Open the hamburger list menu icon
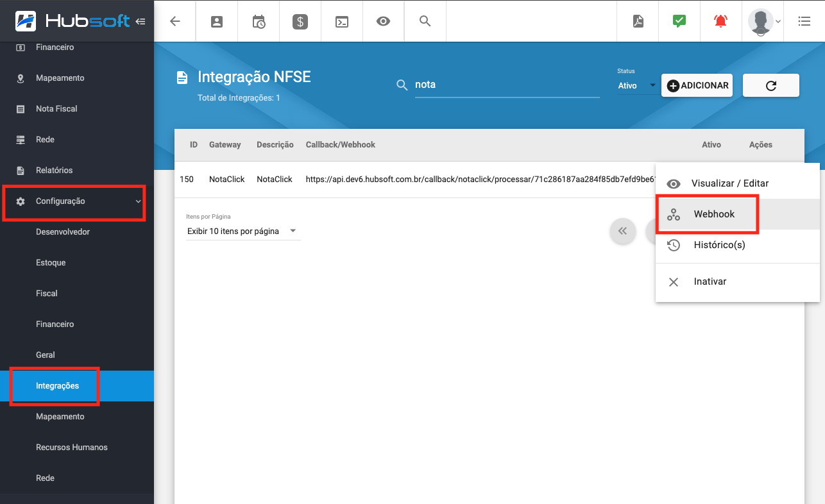Viewport: 825px width, 504px height. tap(804, 21)
